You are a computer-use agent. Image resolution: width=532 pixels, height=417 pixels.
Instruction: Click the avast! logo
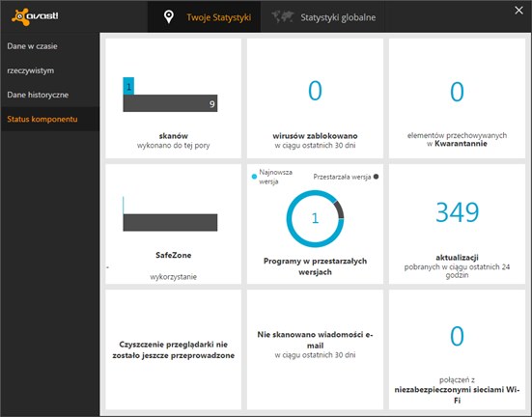(x=35, y=16)
